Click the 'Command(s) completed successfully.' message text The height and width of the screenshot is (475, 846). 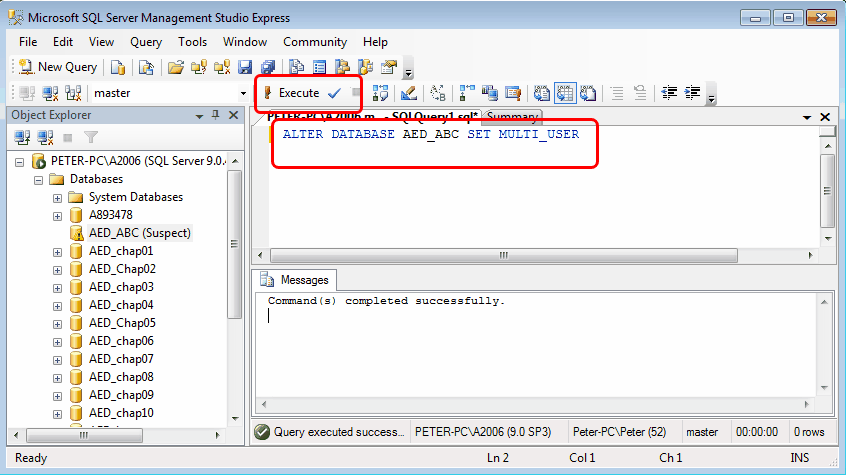pos(386,301)
